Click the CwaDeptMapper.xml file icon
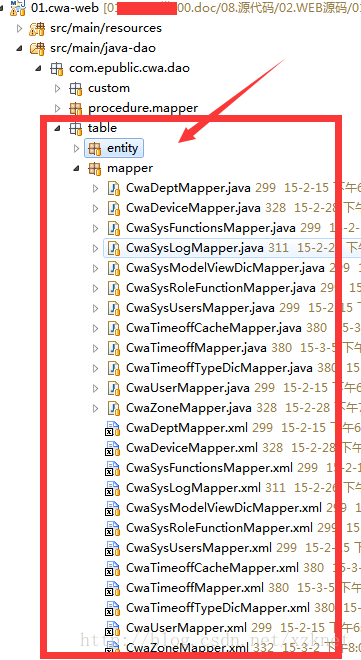Viewport: 361px width, 660px height. click(x=112, y=429)
